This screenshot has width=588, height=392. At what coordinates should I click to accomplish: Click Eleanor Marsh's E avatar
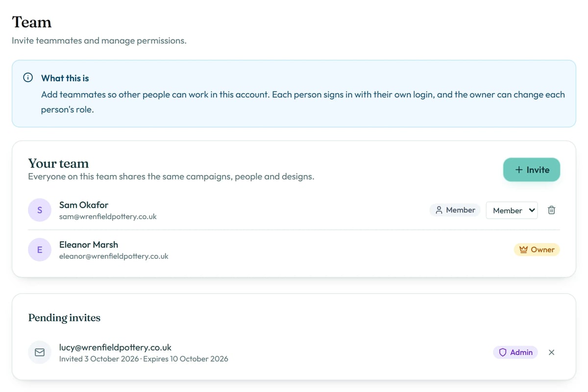(40, 250)
